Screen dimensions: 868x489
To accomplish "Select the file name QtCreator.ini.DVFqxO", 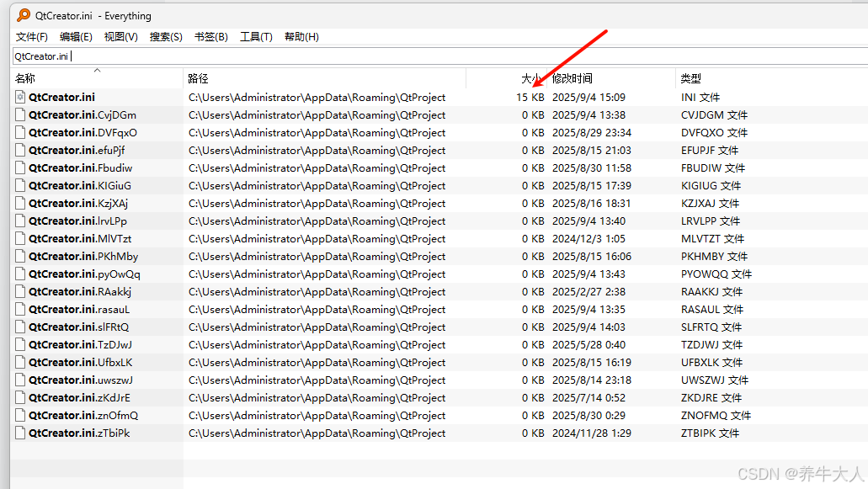I will pyautogui.click(x=83, y=133).
